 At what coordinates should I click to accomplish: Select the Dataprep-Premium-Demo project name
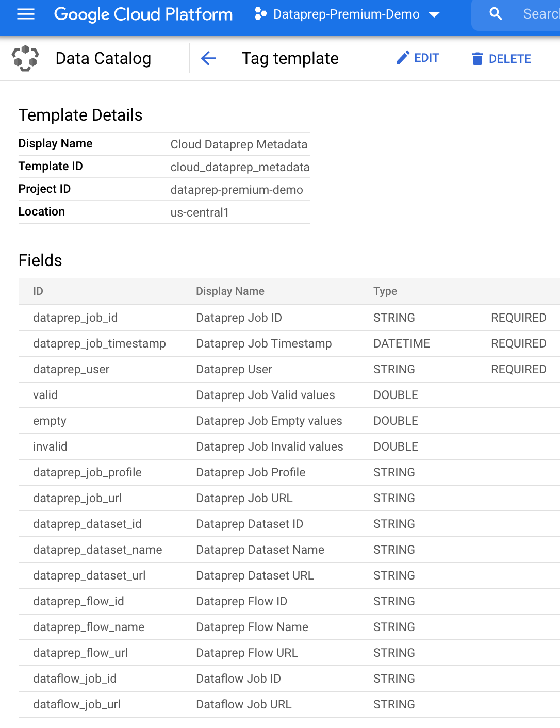point(346,14)
